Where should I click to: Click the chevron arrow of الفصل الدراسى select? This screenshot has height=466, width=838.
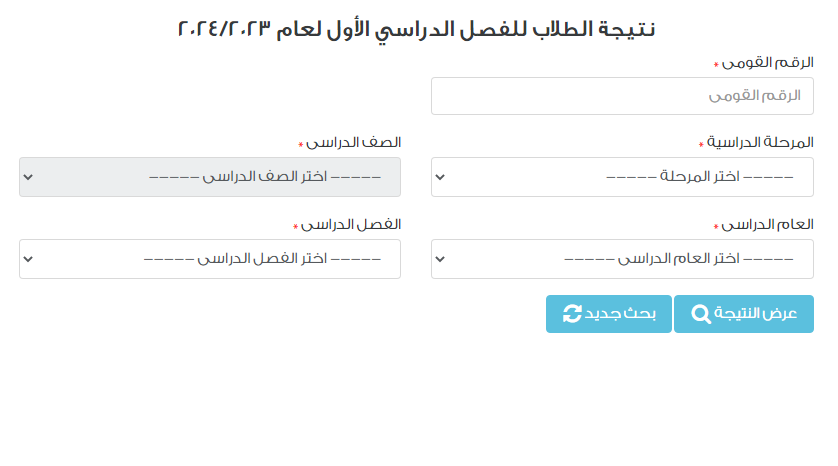coord(28,260)
